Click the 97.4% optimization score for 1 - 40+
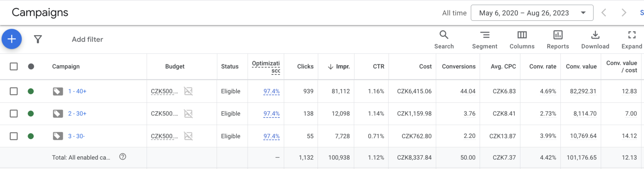This screenshot has height=169, width=644. (271, 91)
